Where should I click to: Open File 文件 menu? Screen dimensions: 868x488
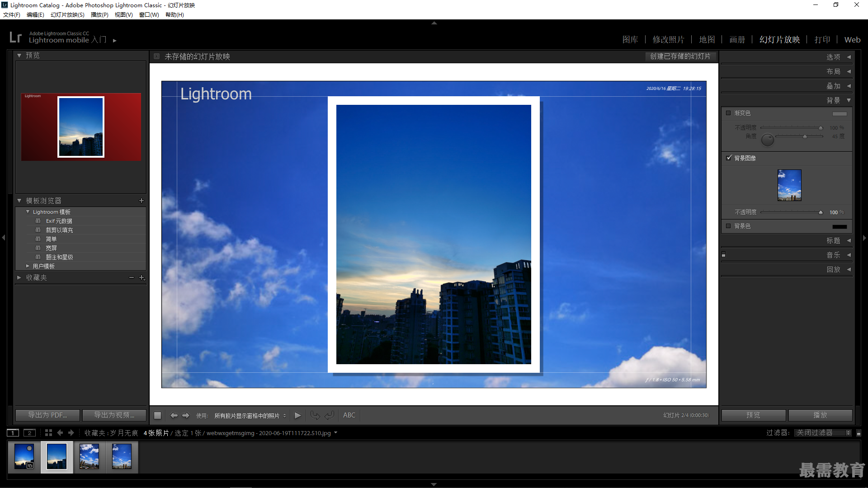12,15
